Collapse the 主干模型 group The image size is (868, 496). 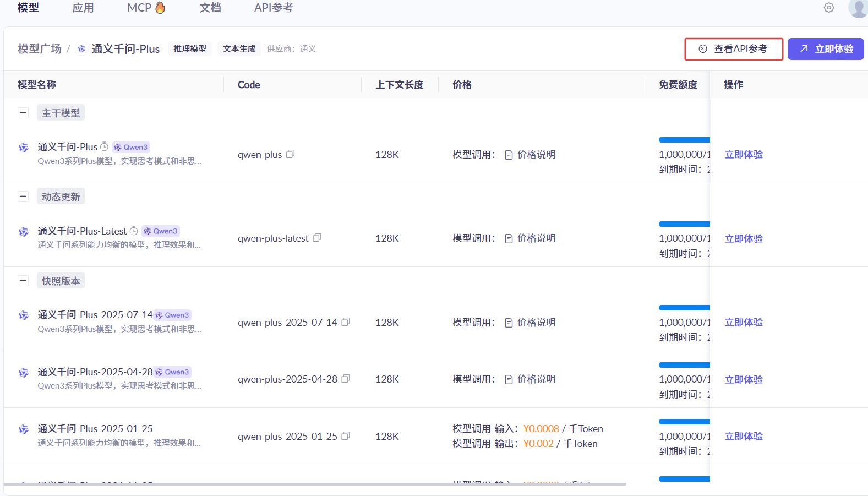click(23, 113)
